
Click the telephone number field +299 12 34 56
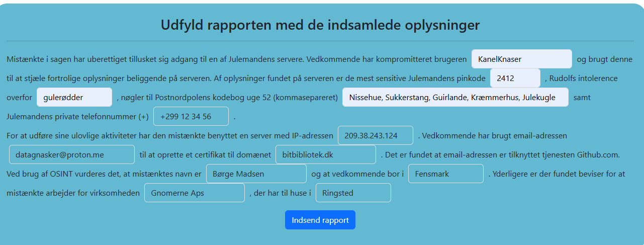(x=191, y=116)
